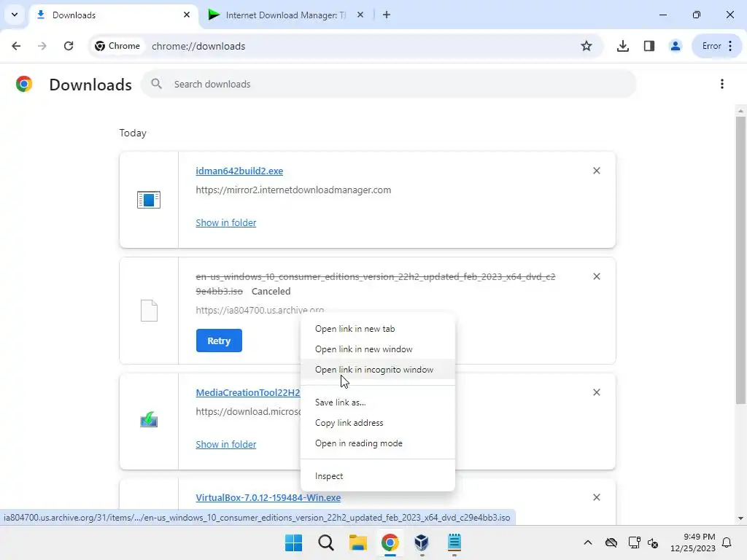Remove MediaCreationTool22H2 from the list
Screen dimensions: 747x560
[x=597, y=393]
